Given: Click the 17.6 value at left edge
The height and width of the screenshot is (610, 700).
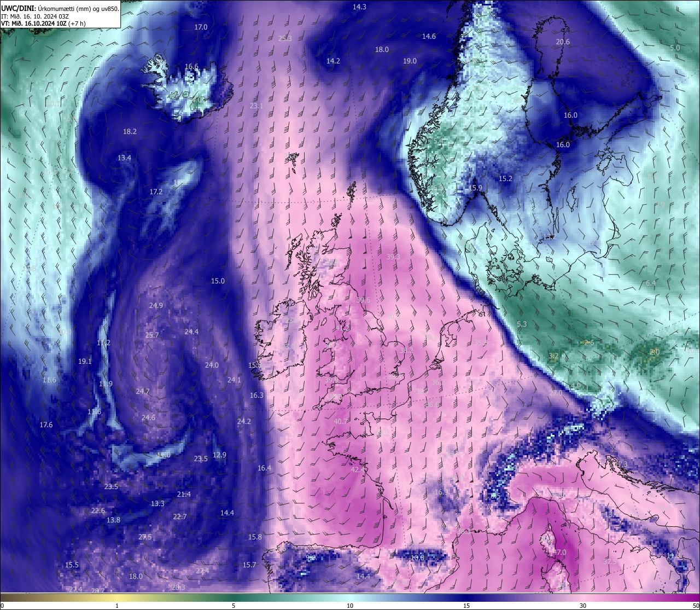Looking at the screenshot, I should 46,425.
